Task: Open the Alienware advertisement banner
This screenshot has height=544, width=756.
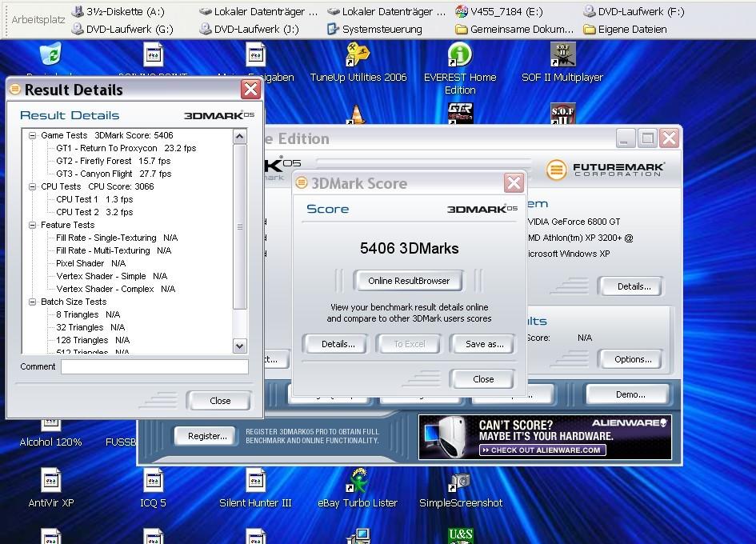Action: [545, 437]
